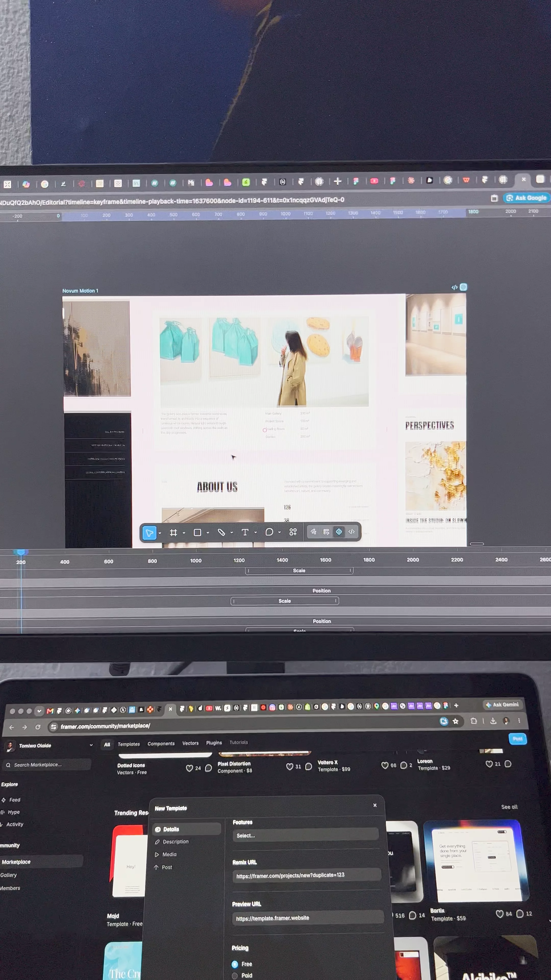Select the Comment tool

click(269, 532)
